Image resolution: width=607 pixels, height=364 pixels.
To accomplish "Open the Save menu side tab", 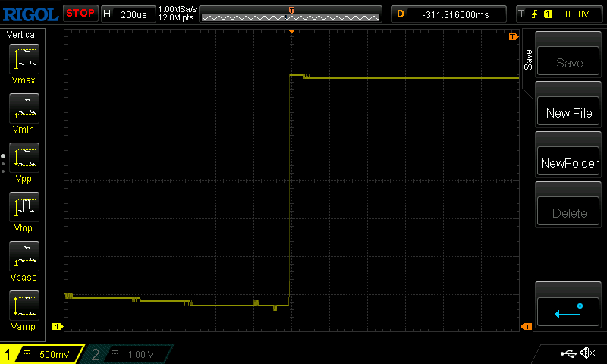I will 527,59.
